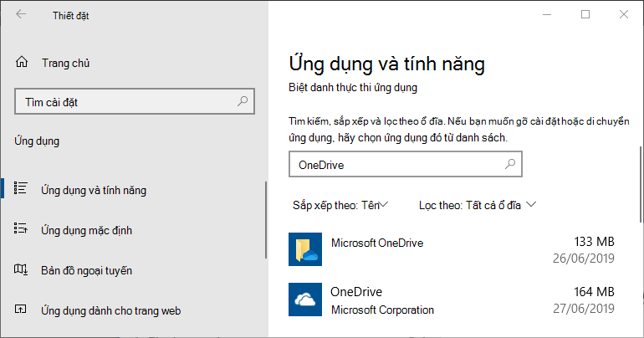Open Lọc theo: Tất cả ổ đĩa dropdown
644x338 pixels.
tap(478, 205)
